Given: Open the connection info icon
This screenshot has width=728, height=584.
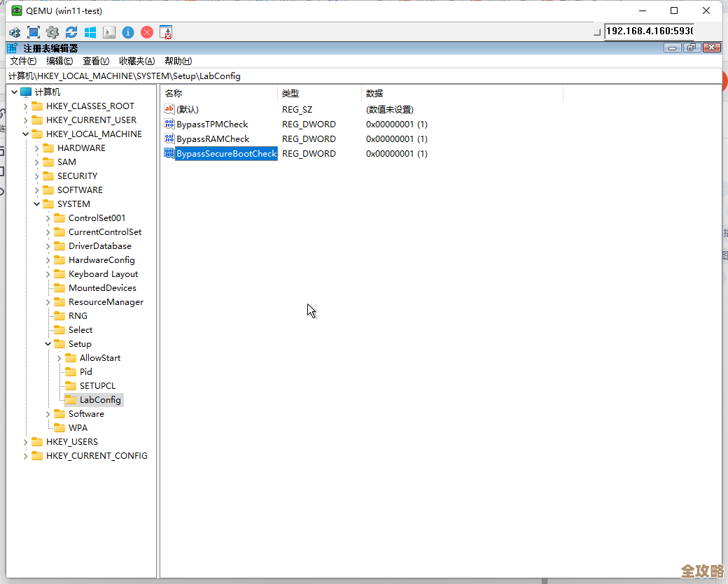Looking at the screenshot, I should click(x=128, y=32).
